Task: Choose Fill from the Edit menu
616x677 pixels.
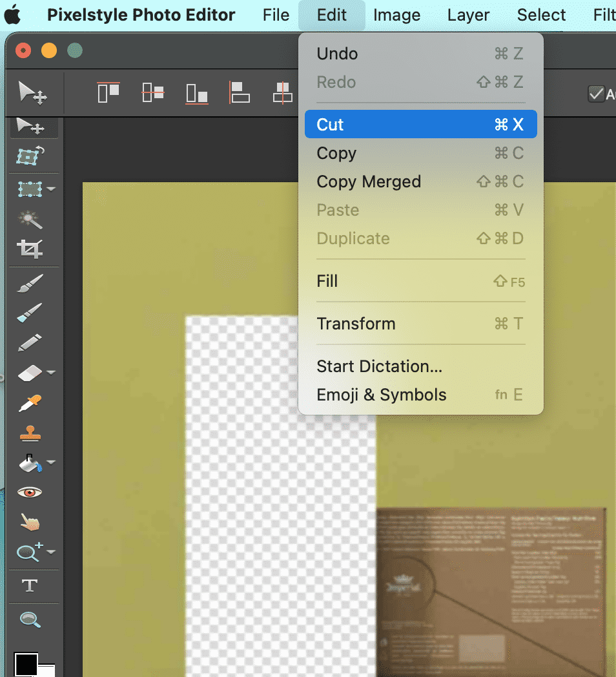Action: point(421,281)
